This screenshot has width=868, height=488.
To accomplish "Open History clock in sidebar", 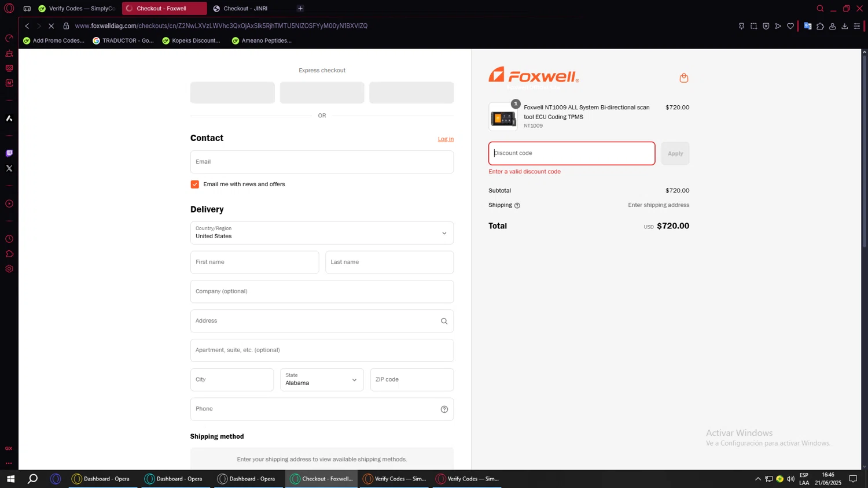I will tap(9, 239).
